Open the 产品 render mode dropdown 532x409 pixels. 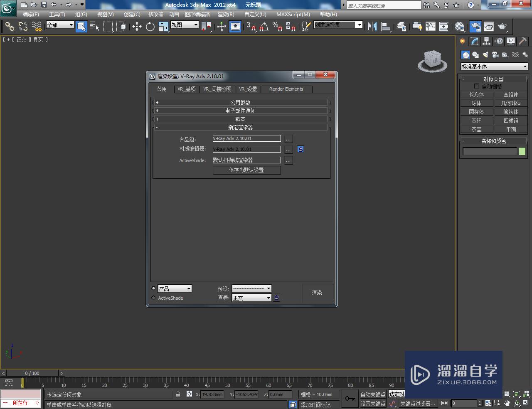pos(175,289)
